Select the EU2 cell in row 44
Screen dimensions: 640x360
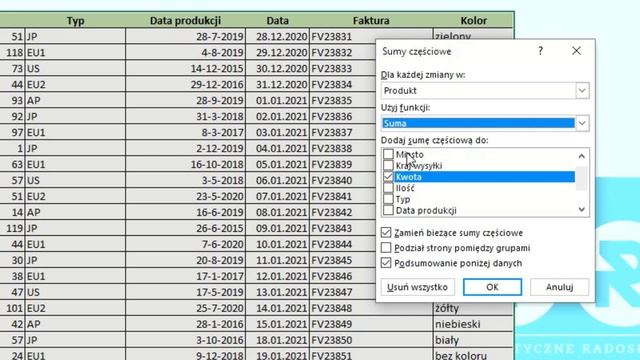[x=76, y=84]
